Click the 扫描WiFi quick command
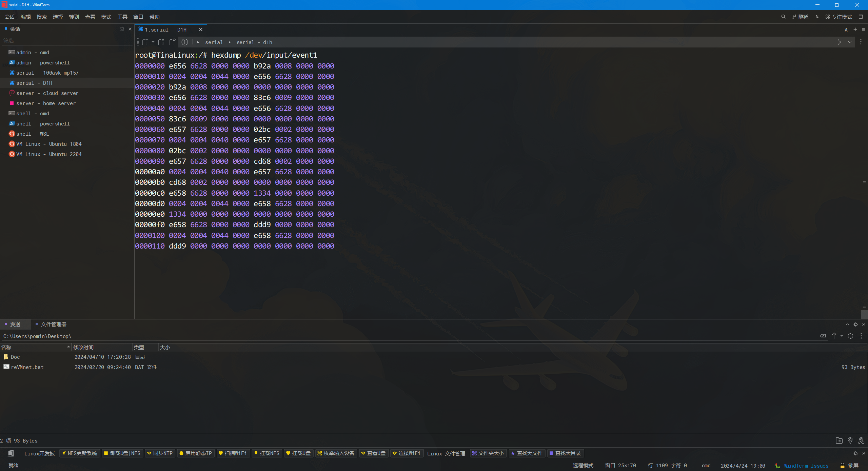Viewport: 868px width, 471px height. pos(233,453)
